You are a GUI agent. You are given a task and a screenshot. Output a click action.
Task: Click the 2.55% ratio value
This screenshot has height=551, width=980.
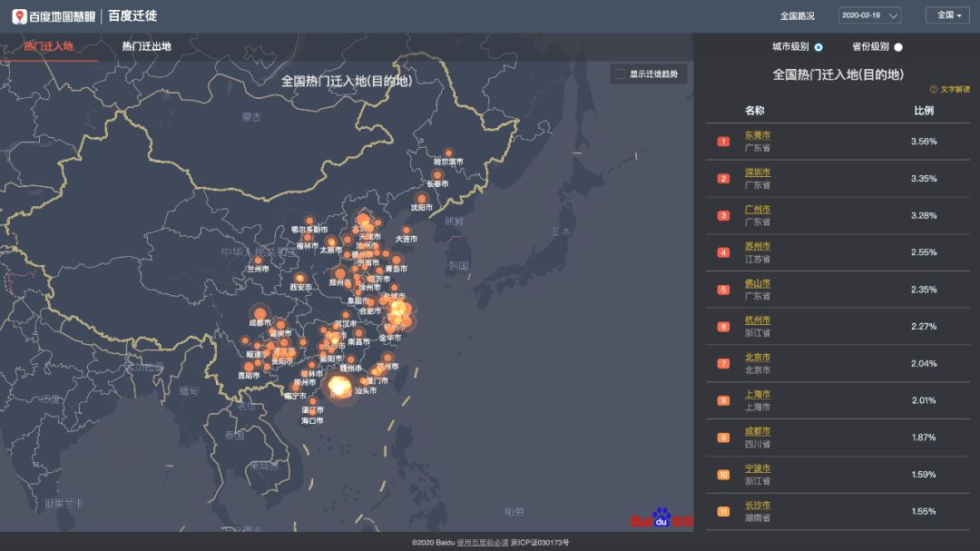923,252
